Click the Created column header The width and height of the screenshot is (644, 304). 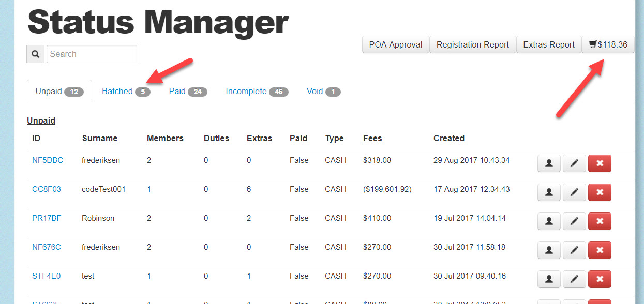(x=449, y=138)
